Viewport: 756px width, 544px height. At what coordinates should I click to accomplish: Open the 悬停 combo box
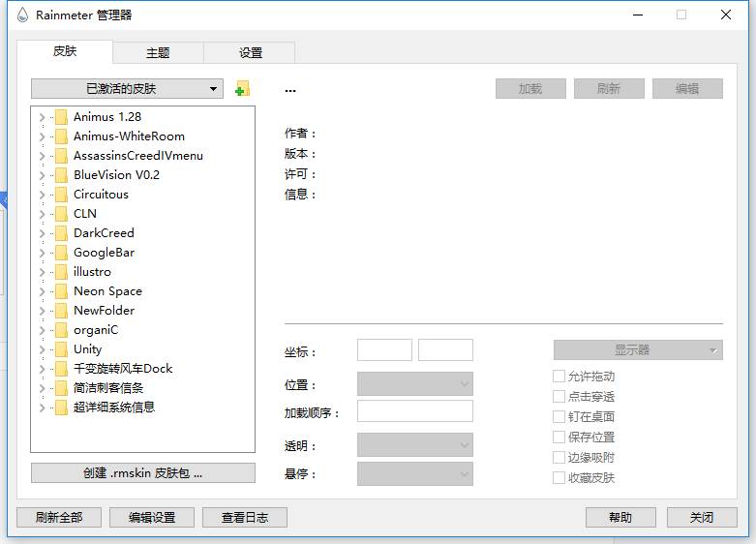(x=415, y=474)
